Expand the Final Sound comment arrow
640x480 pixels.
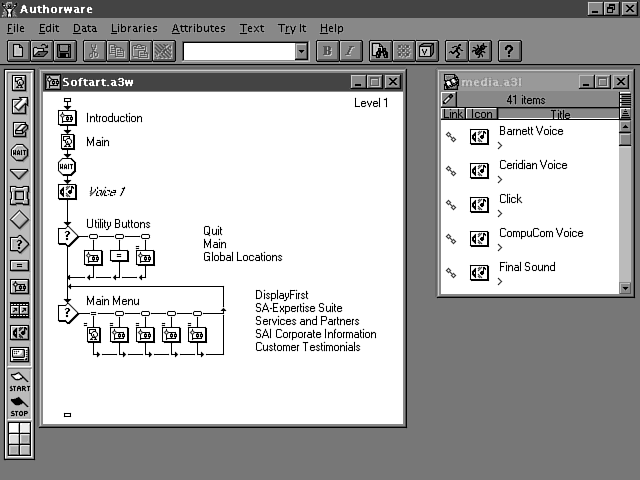(500, 281)
